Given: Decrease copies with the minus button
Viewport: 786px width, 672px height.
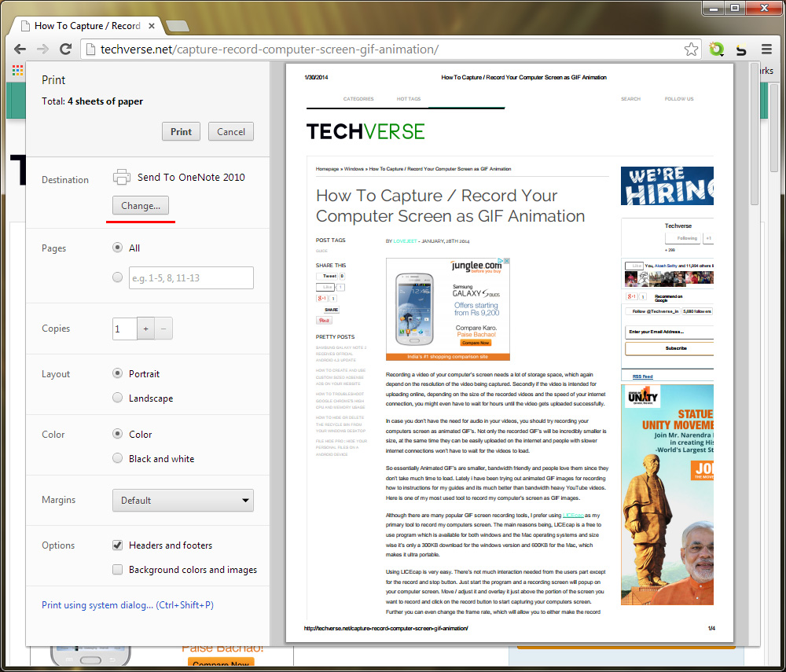Looking at the screenshot, I should point(163,329).
